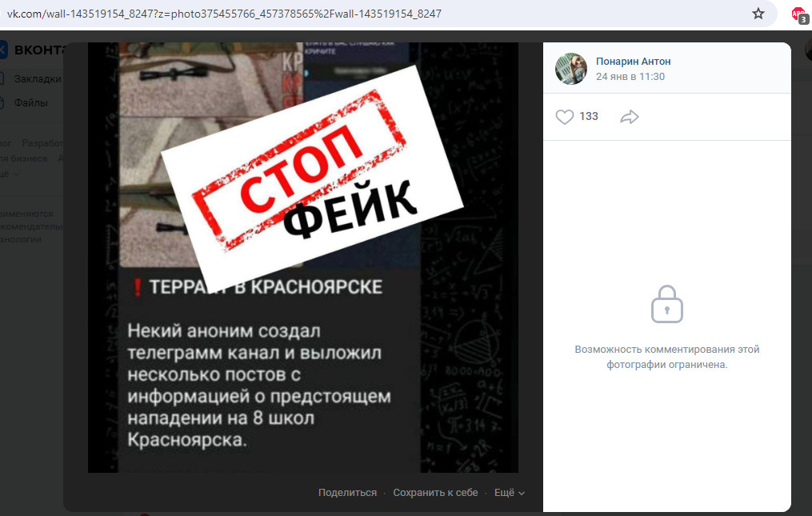Expand the Ещё dropdown under the photo
The width and height of the screenshot is (812, 516).
[x=510, y=493]
